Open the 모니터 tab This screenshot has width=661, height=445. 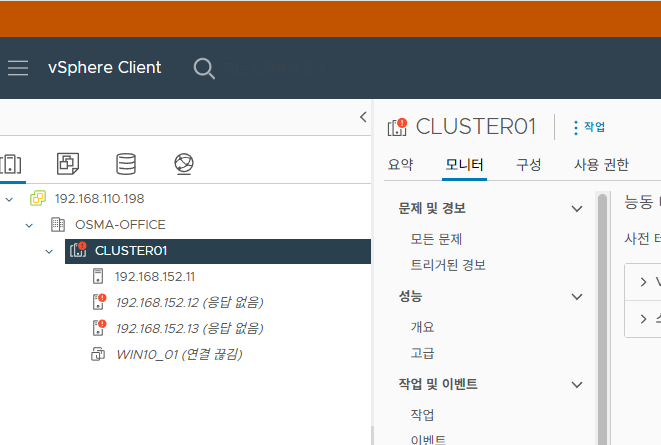click(465, 164)
